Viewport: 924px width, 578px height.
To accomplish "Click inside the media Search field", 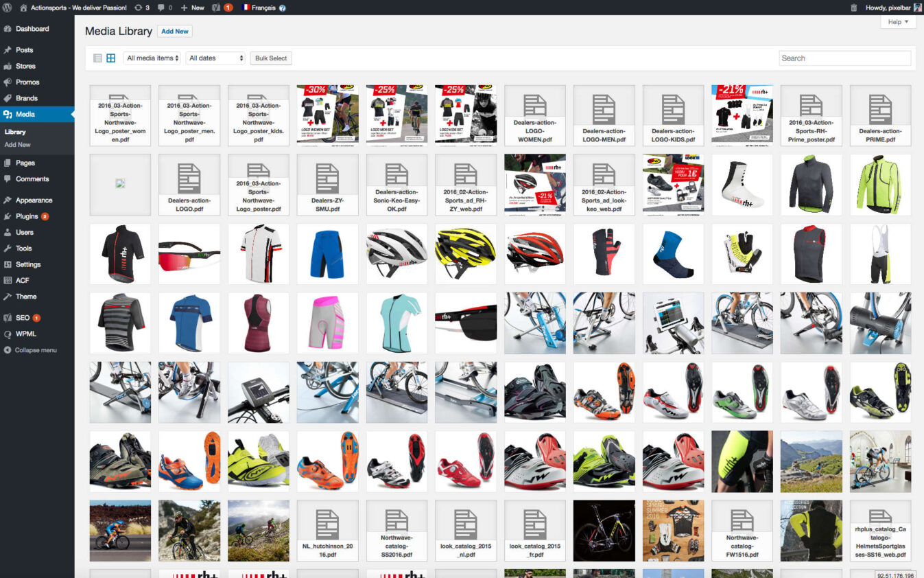I will 844,58.
